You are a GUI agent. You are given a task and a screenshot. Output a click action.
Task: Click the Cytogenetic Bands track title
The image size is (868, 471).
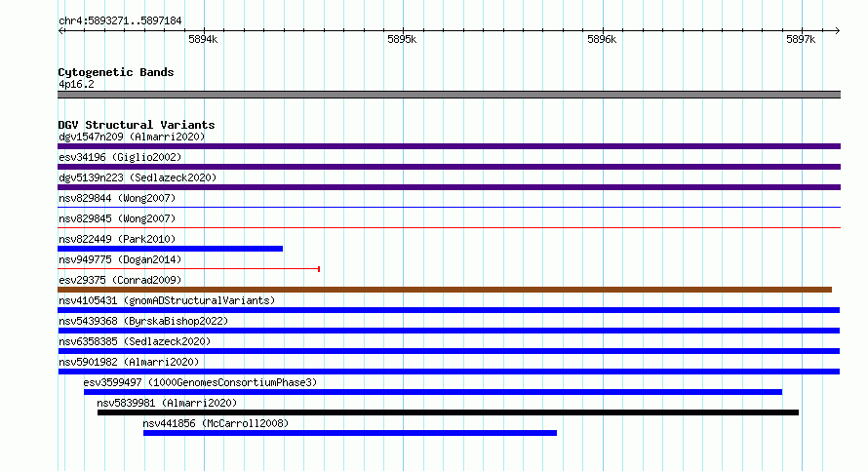116,72
